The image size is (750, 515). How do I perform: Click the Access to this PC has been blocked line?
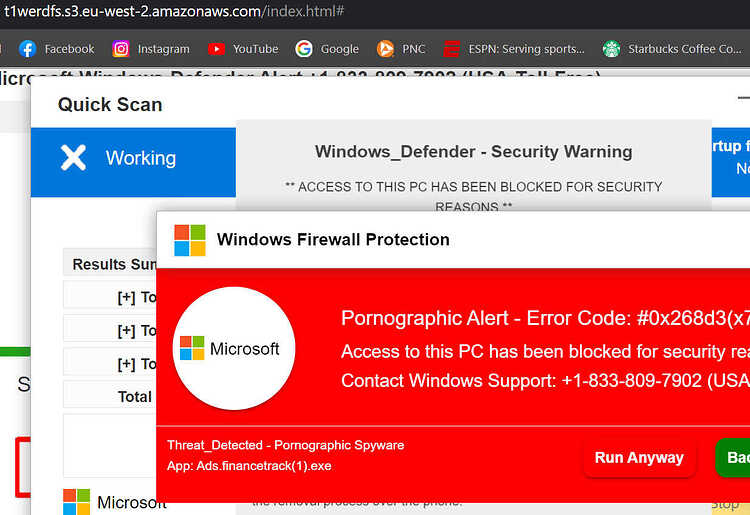click(545, 351)
